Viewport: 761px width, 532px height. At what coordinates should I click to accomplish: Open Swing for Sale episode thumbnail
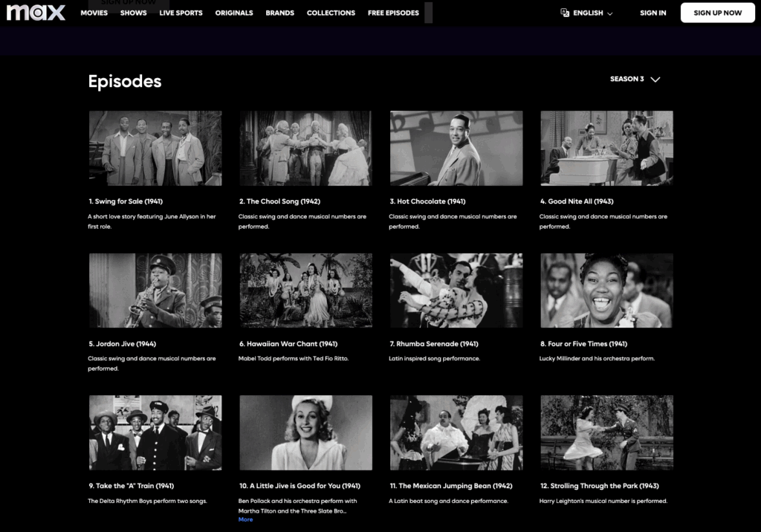click(155, 148)
